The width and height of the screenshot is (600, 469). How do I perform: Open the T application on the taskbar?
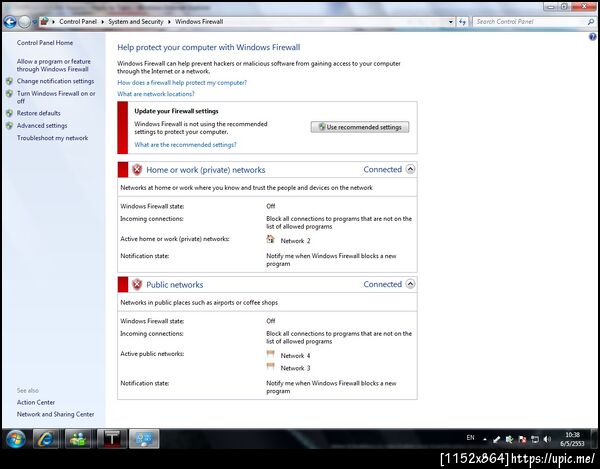[112, 439]
